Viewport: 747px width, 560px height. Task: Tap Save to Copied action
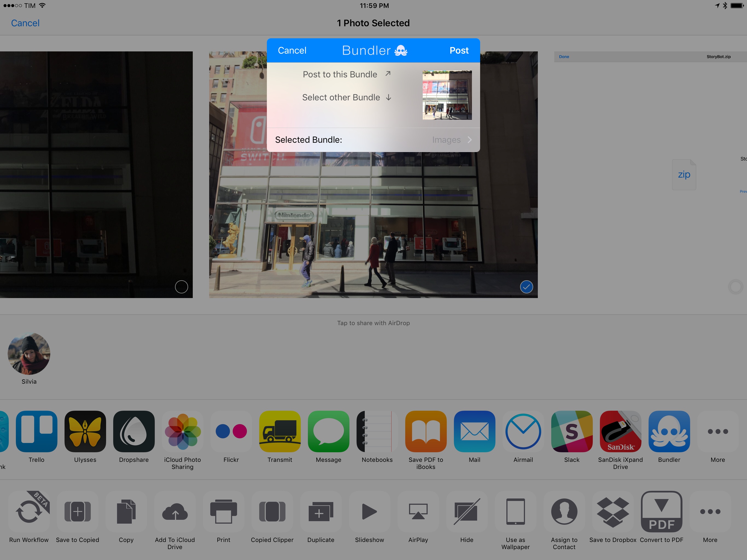pos(78,511)
